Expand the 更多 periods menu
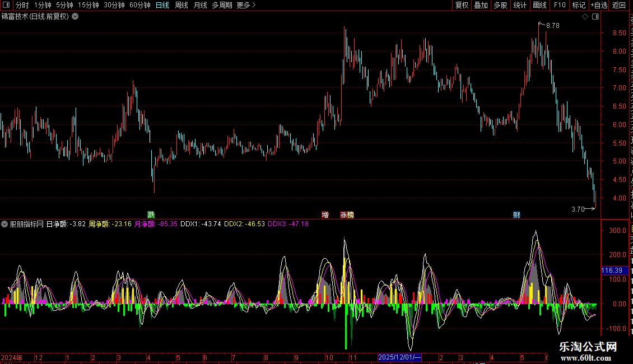 coord(246,5)
